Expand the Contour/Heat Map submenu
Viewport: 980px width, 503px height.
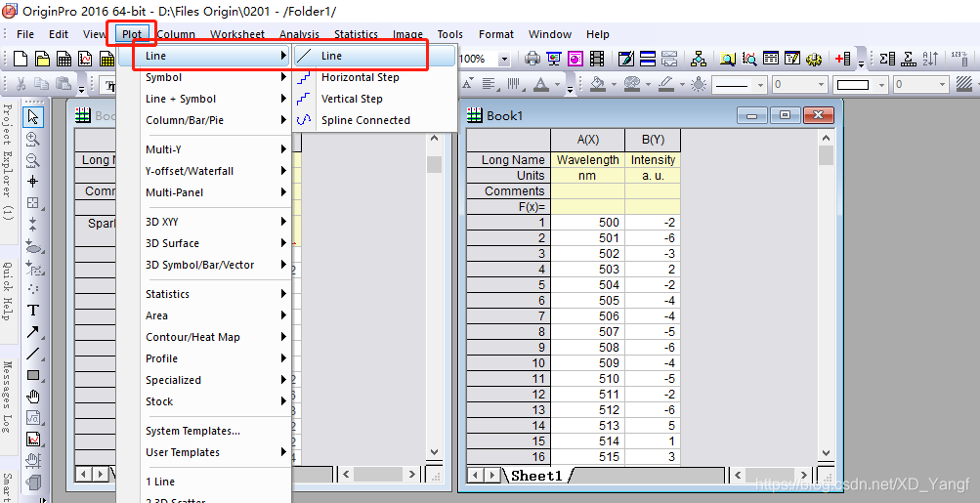click(x=216, y=337)
